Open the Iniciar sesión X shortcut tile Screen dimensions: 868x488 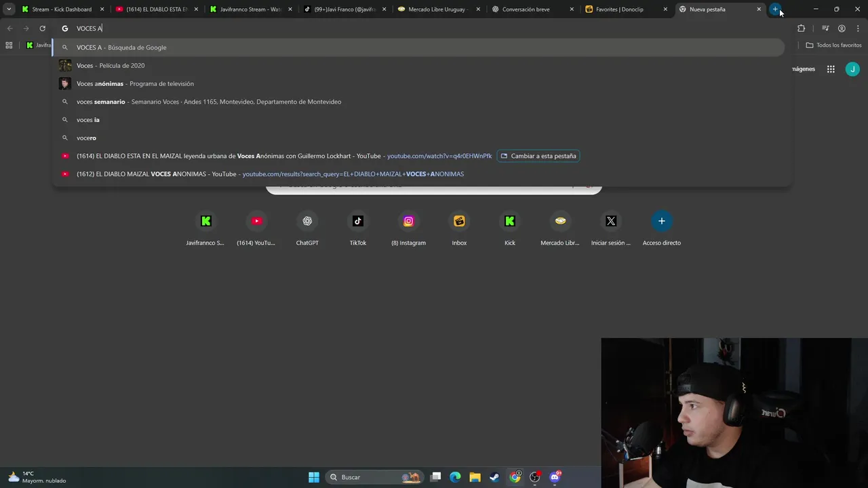click(611, 229)
